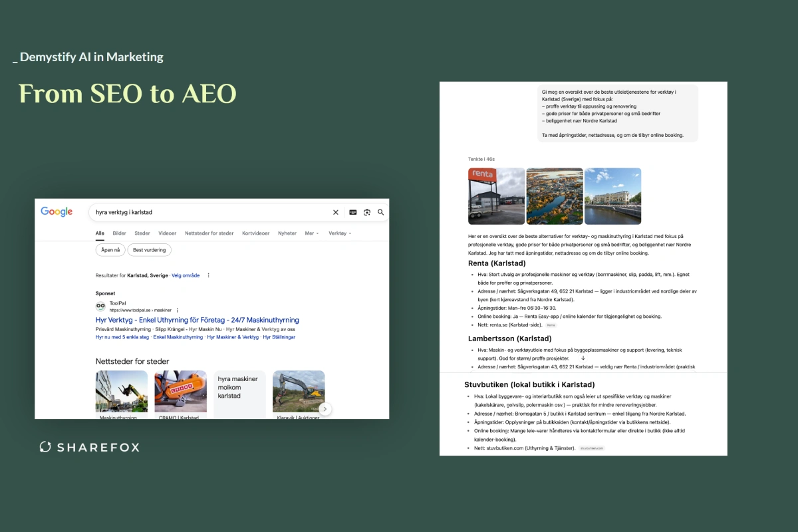Open the Hyr Verktyg sponsored result
The height and width of the screenshot is (532, 798).
[x=197, y=320]
